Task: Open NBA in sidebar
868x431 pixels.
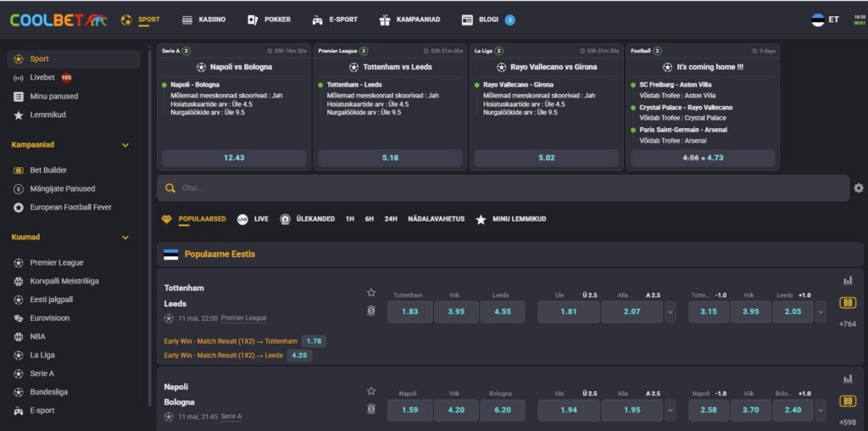Action: (37, 336)
